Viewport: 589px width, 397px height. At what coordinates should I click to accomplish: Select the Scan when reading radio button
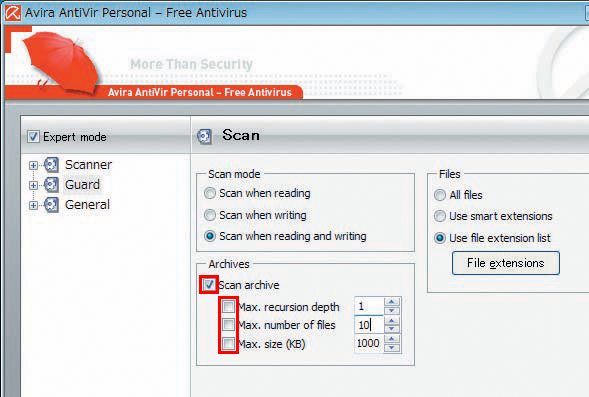tap(210, 193)
